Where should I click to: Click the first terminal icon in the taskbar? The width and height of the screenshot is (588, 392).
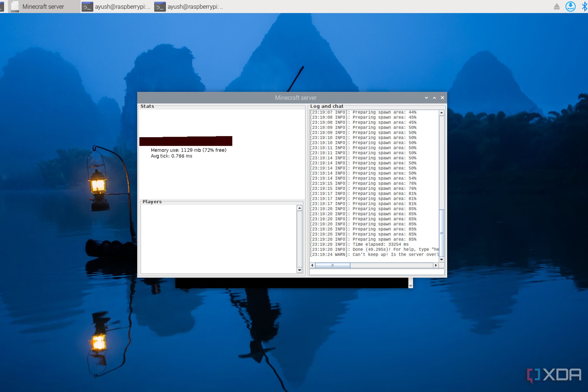(x=87, y=7)
